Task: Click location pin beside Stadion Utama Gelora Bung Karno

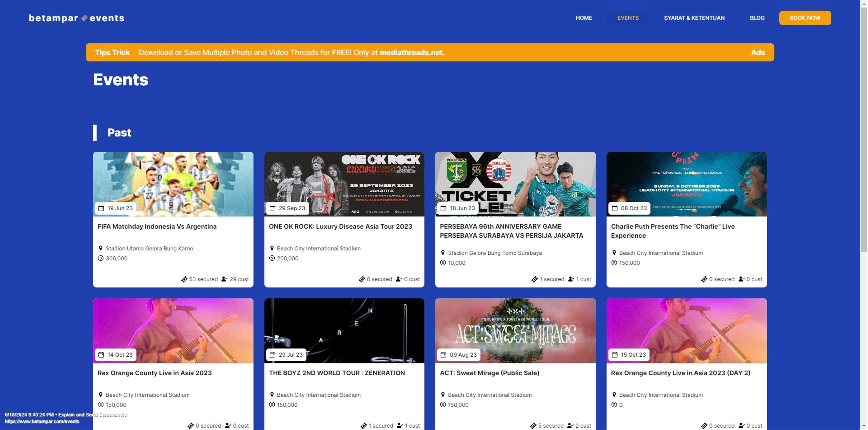Action: coord(100,248)
